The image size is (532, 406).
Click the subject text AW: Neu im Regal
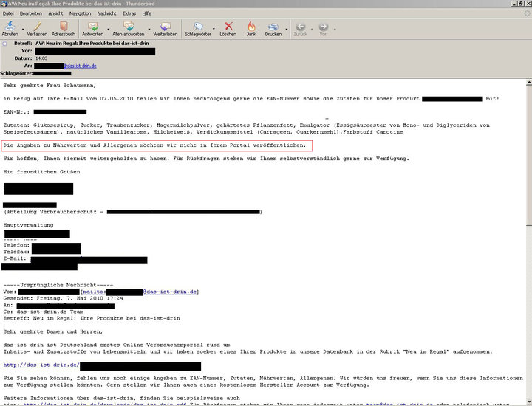pos(92,44)
